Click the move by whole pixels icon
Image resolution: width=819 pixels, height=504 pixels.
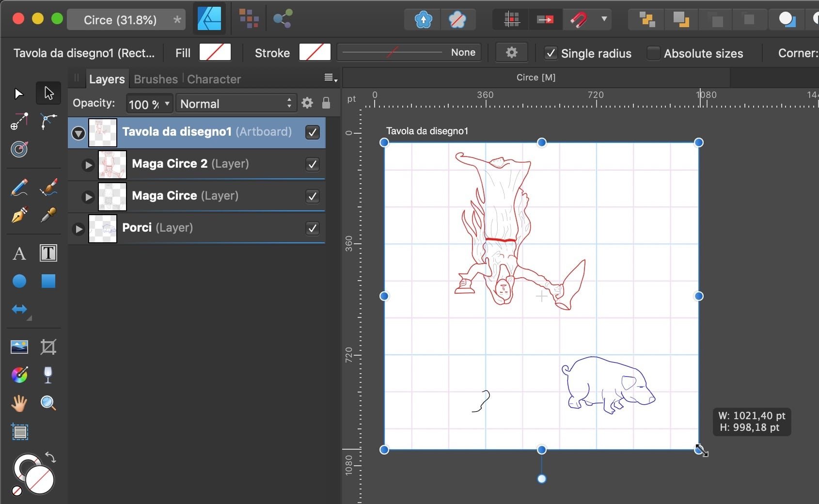point(545,20)
